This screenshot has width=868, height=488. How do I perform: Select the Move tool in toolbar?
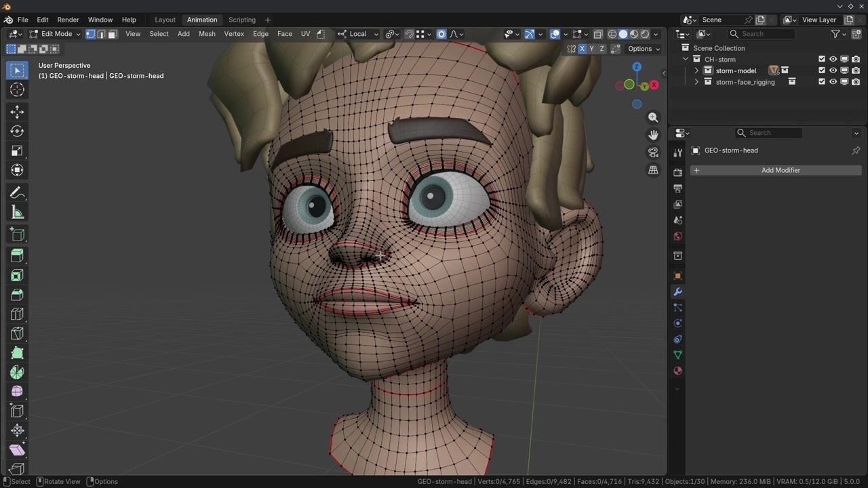tap(18, 112)
